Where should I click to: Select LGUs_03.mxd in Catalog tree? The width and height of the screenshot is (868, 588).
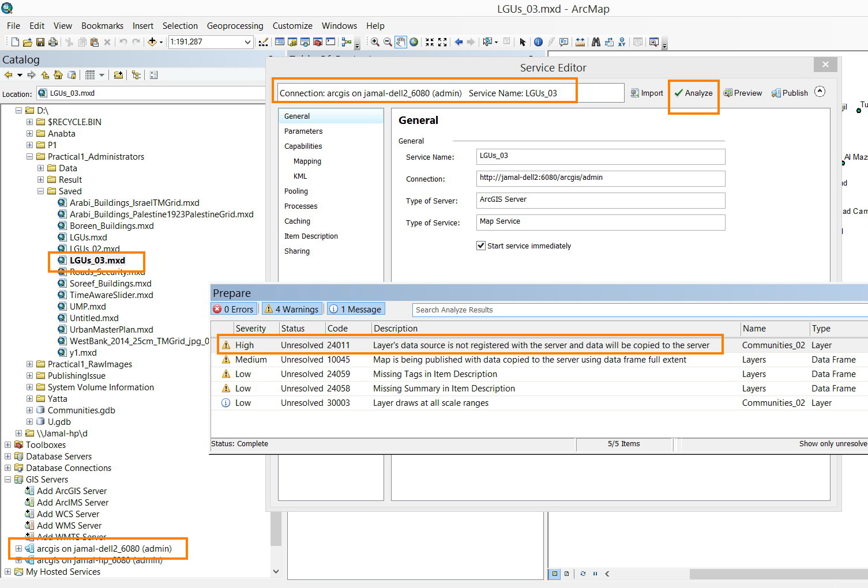point(97,260)
